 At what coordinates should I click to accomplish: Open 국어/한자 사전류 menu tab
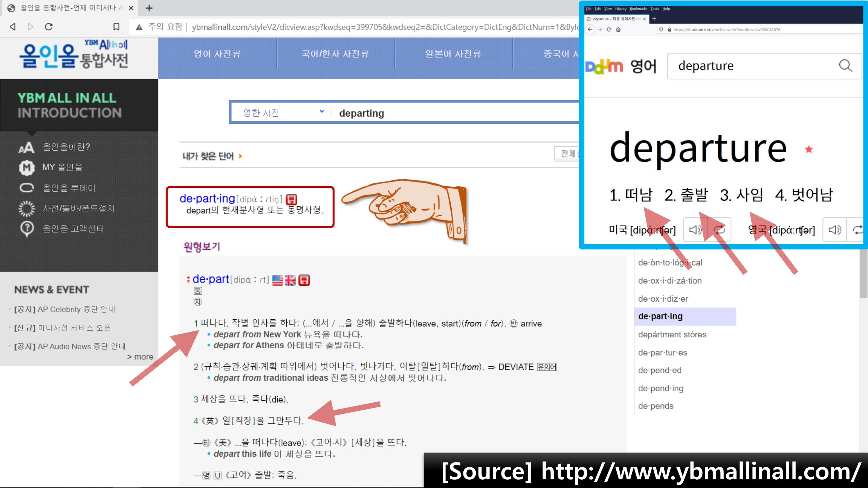[x=335, y=54]
